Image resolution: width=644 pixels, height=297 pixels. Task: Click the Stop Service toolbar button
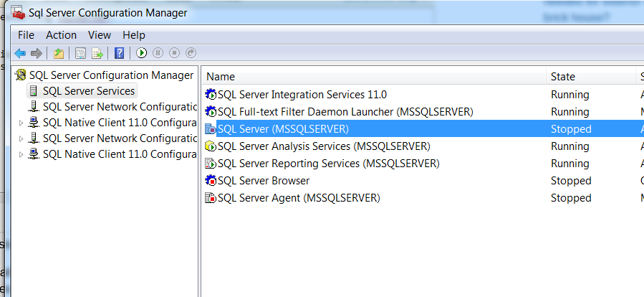175,53
